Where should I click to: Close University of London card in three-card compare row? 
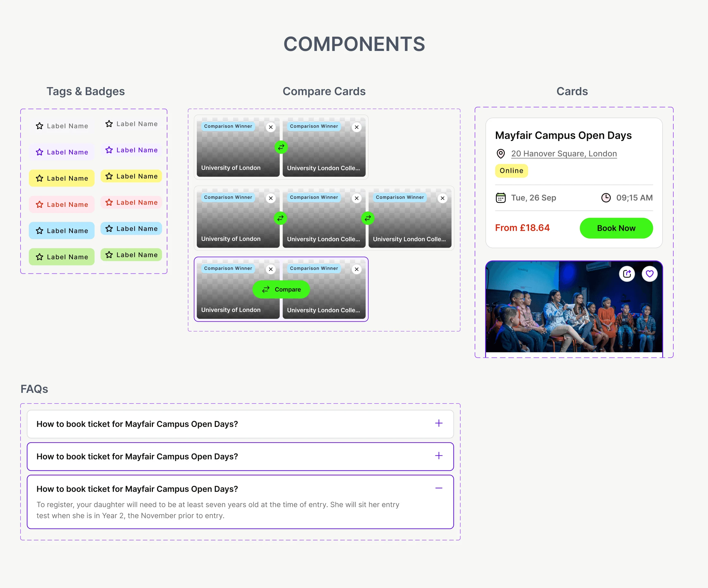coord(271,199)
